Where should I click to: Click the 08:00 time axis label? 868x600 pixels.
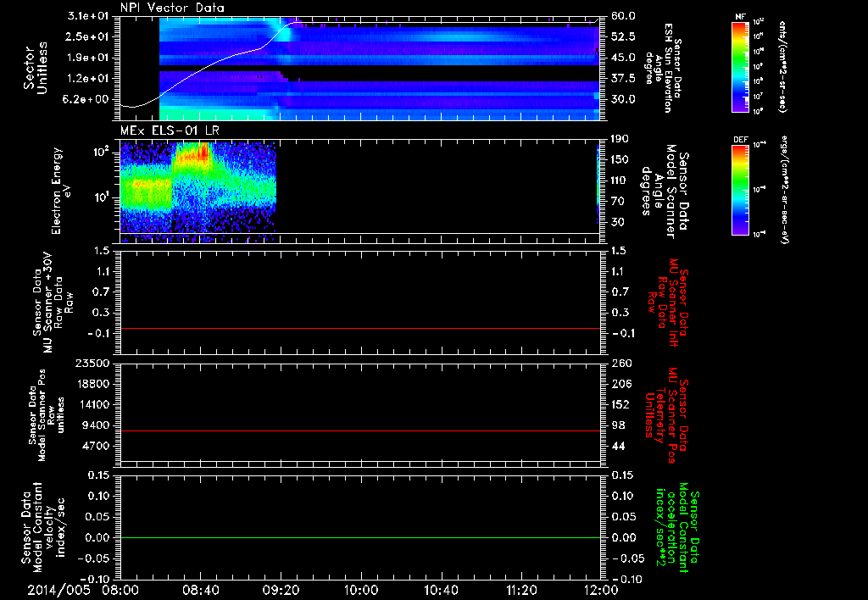point(120,590)
